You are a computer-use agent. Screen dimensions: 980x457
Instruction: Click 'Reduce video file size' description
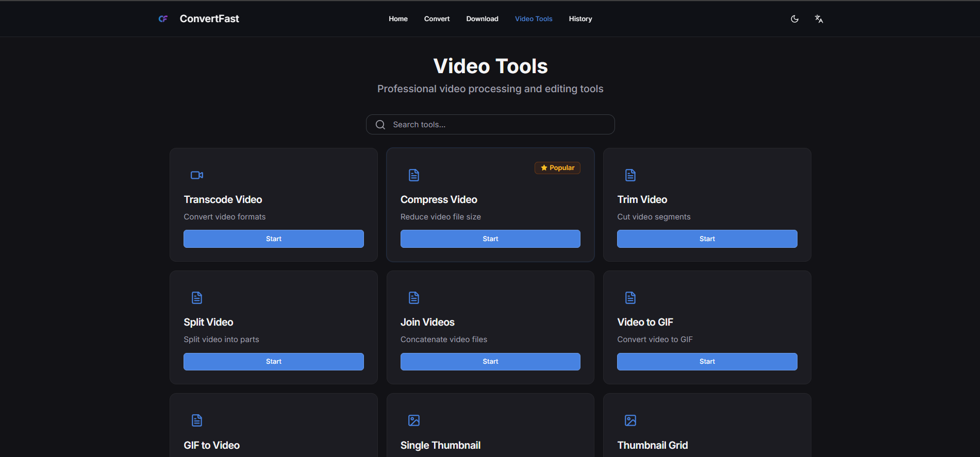[x=441, y=217]
